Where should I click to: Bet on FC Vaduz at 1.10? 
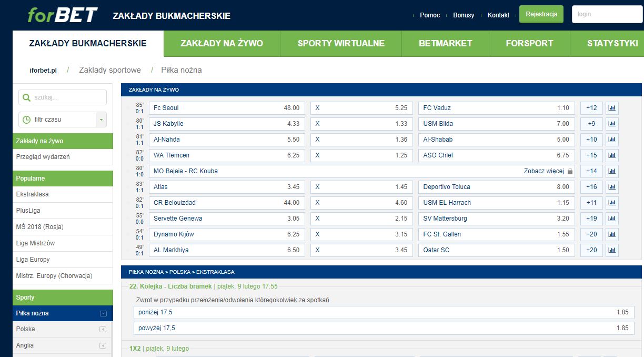pyautogui.click(x=497, y=108)
